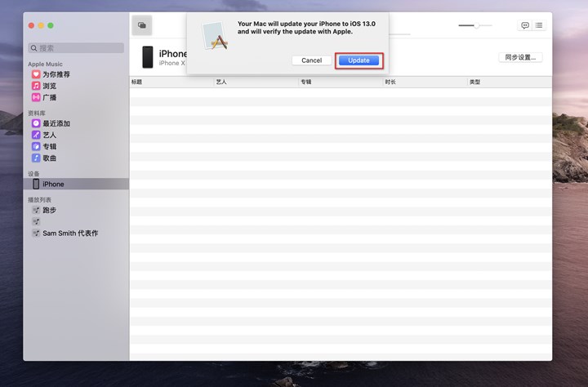Click the 设备 section heading
This screenshot has width=588, height=387.
coord(33,174)
